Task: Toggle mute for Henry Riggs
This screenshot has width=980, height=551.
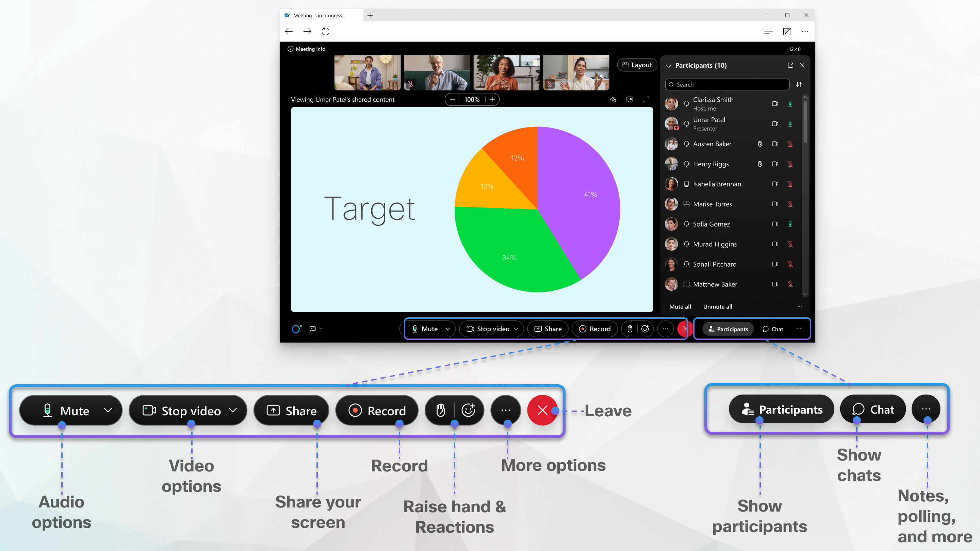Action: point(789,164)
